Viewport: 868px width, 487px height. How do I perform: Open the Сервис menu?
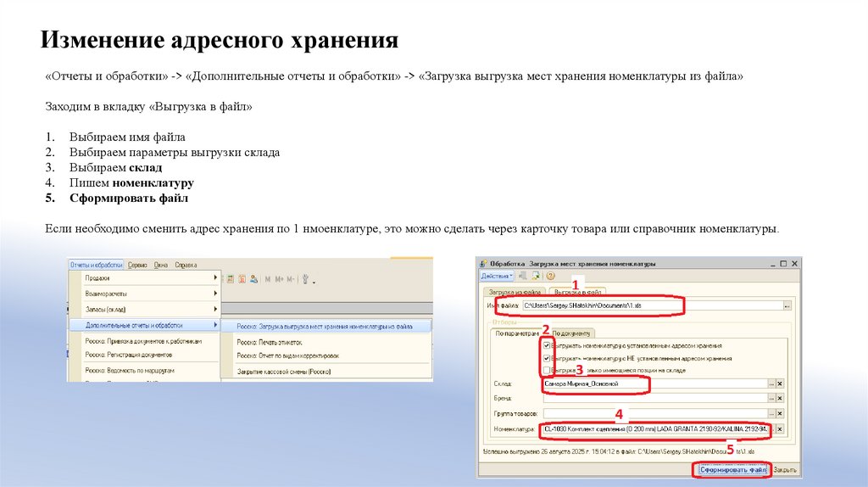(137, 265)
